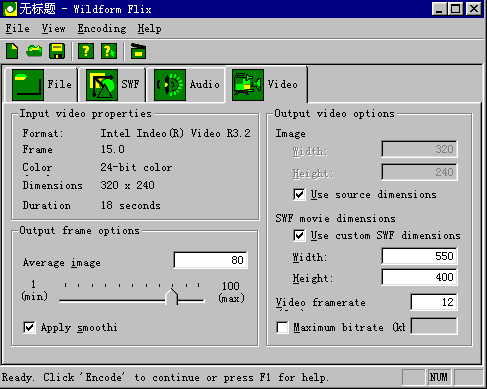
Task: Click the '1 (min)' slider label
Action: (34, 290)
